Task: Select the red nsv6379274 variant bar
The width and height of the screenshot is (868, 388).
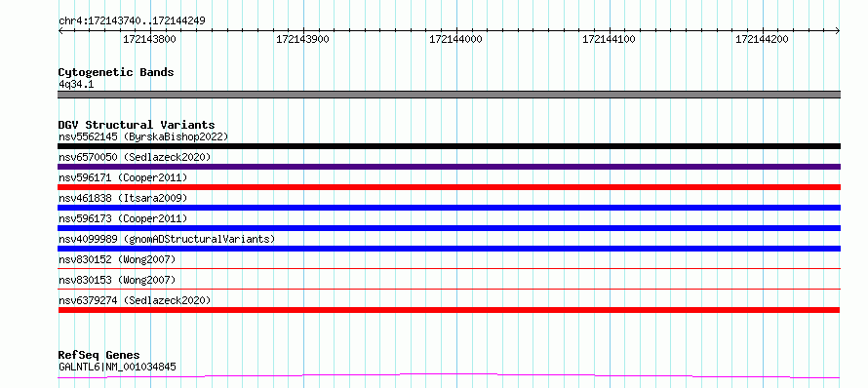Action: coord(449,310)
